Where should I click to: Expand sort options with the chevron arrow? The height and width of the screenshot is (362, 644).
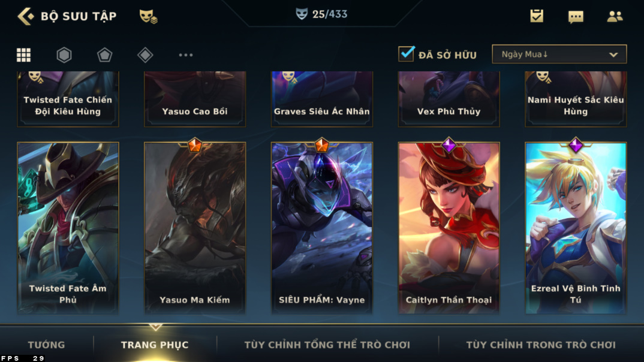click(613, 55)
